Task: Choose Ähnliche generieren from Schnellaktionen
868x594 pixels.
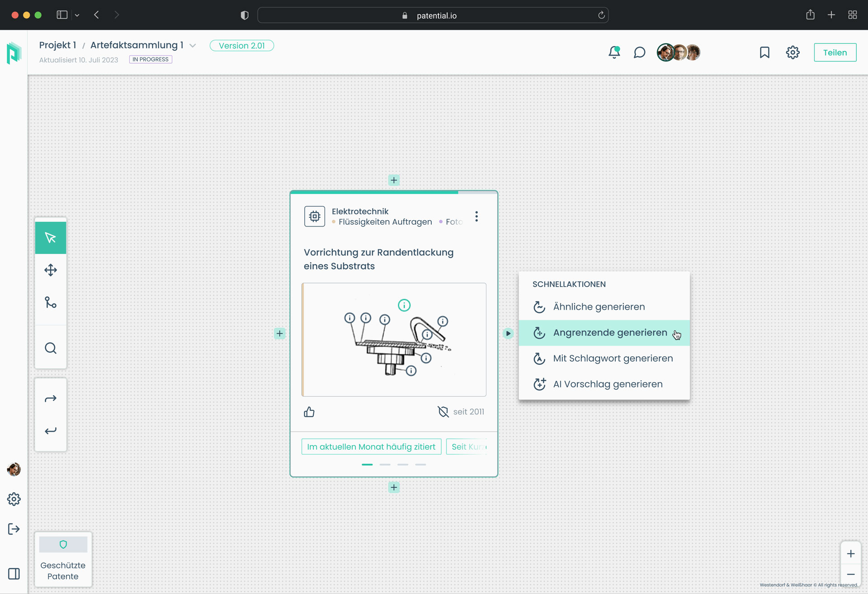Action: tap(599, 307)
